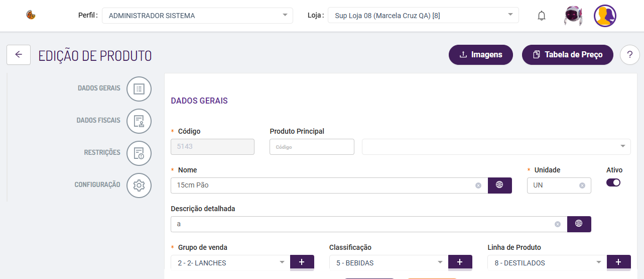Click the Tabela de Preço button
The image size is (644, 279).
coord(568,55)
